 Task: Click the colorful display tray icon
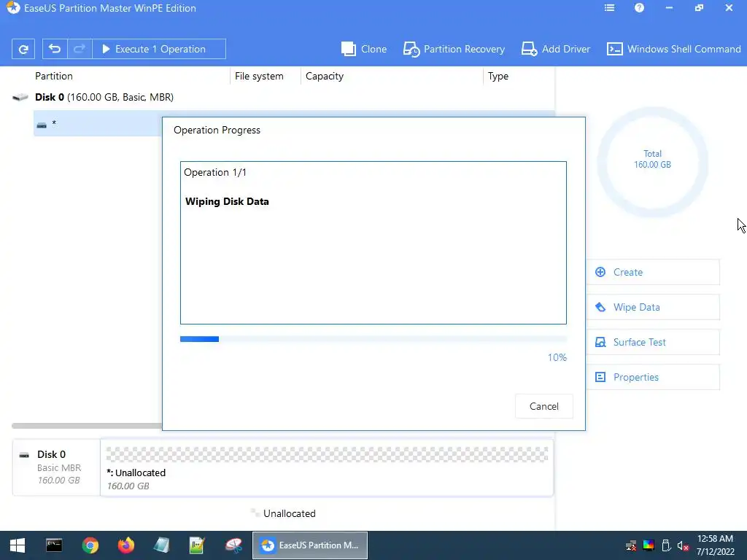point(649,545)
